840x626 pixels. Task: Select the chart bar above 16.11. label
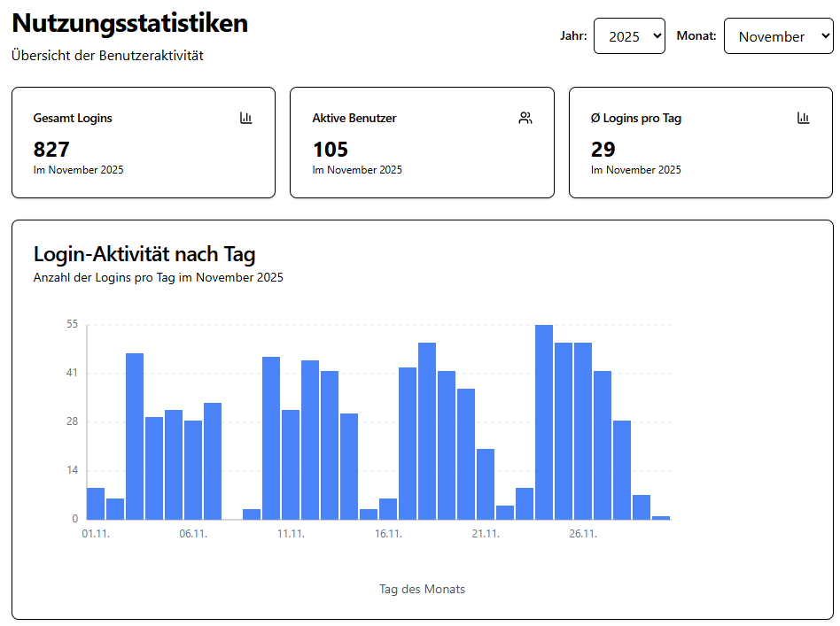pos(388,509)
